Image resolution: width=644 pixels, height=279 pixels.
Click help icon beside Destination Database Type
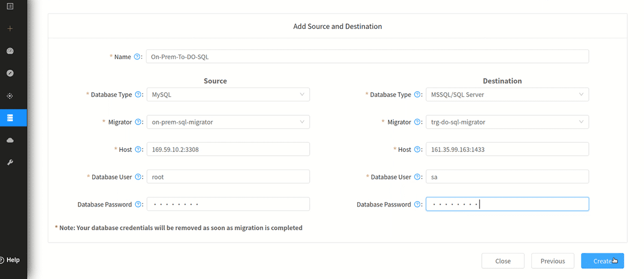pos(417,94)
